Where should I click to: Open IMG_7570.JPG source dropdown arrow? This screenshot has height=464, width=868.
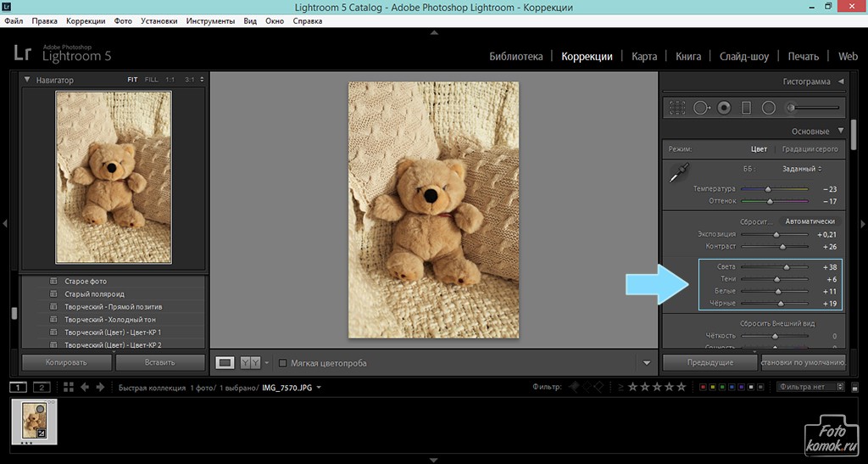click(320, 388)
